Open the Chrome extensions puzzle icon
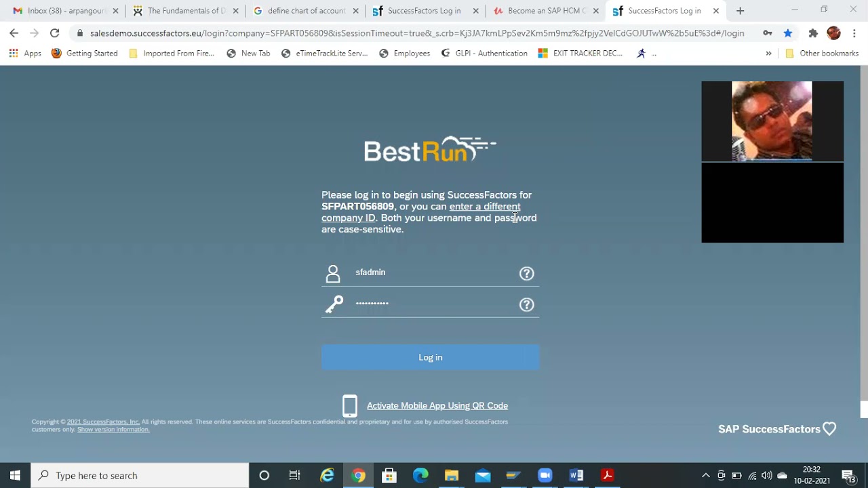The height and width of the screenshot is (488, 868). click(813, 33)
